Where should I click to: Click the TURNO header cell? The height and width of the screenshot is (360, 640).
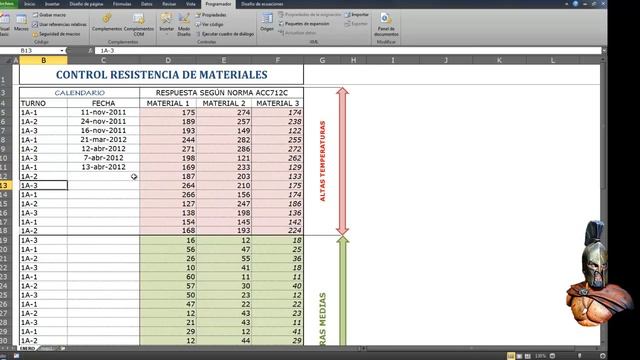click(43, 103)
